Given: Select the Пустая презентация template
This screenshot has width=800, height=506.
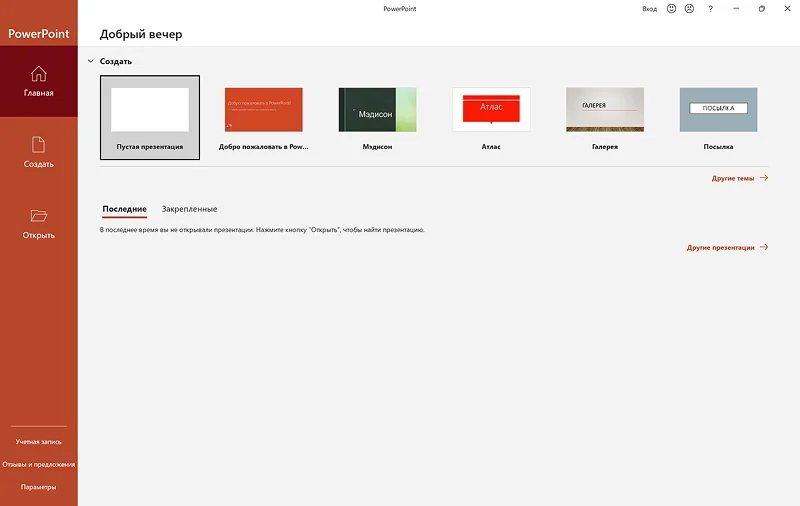Looking at the screenshot, I should [x=150, y=111].
